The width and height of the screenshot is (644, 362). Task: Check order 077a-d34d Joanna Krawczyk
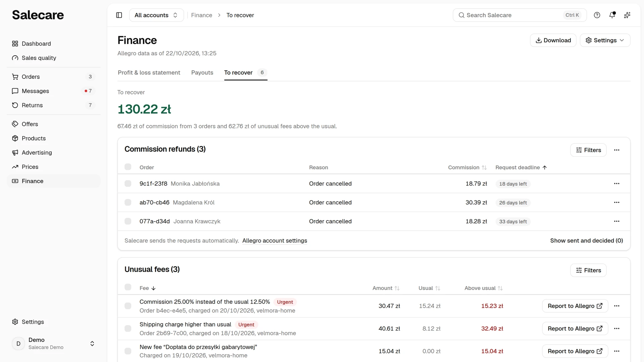click(x=128, y=221)
